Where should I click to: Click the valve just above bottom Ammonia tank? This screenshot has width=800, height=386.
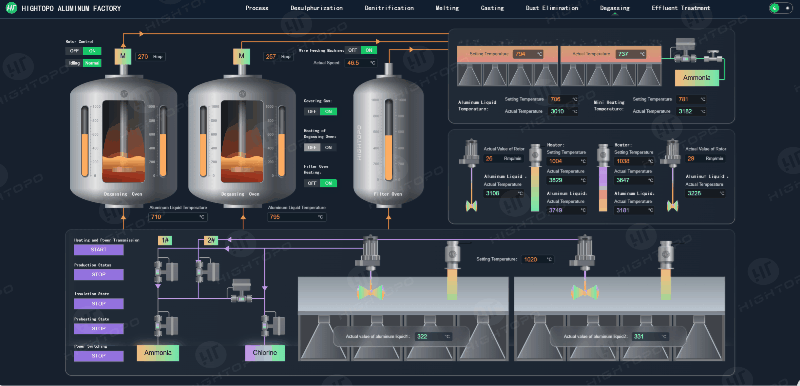(165, 325)
